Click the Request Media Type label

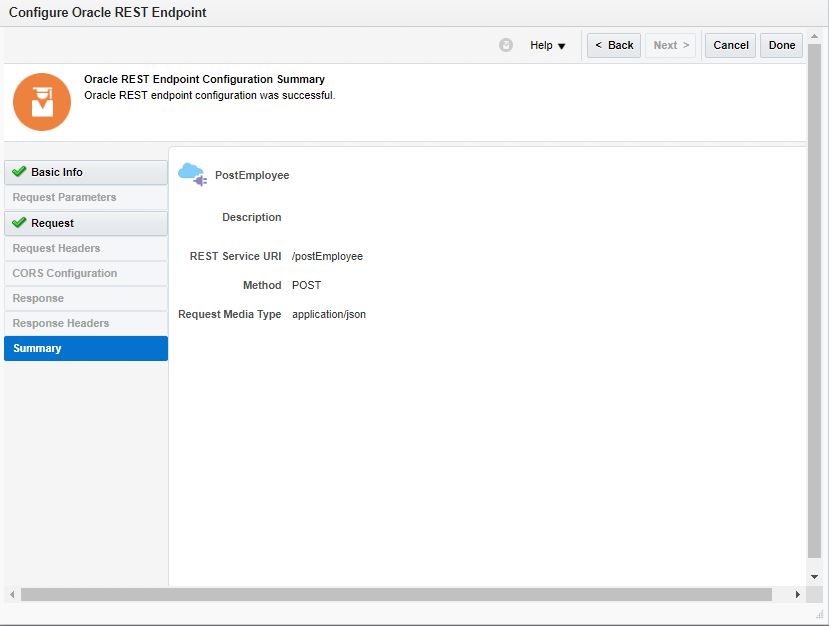coord(229,314)
